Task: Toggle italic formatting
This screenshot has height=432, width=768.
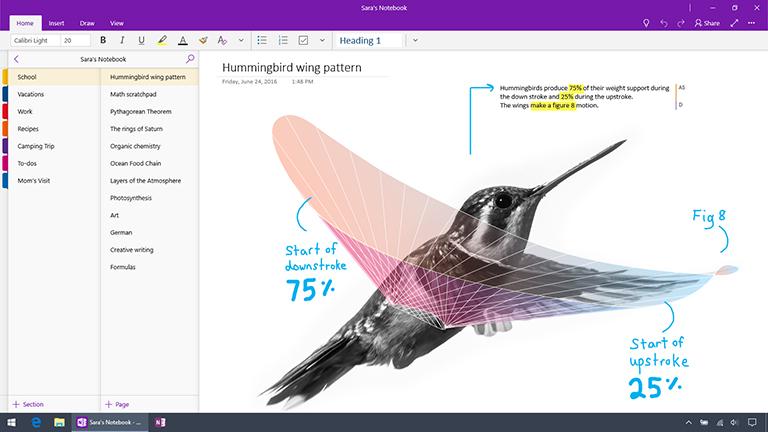Action: 122,41
